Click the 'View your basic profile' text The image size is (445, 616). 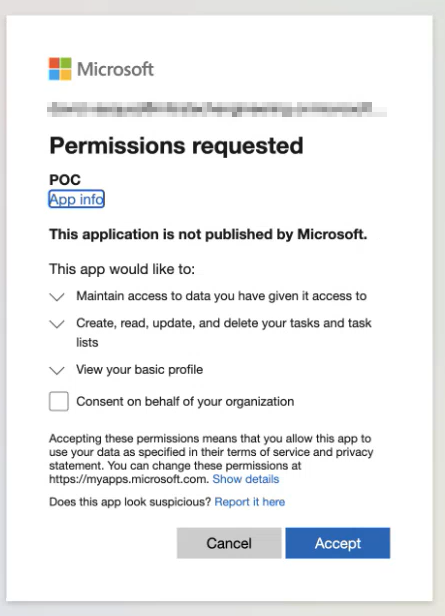tap(139, 370)
